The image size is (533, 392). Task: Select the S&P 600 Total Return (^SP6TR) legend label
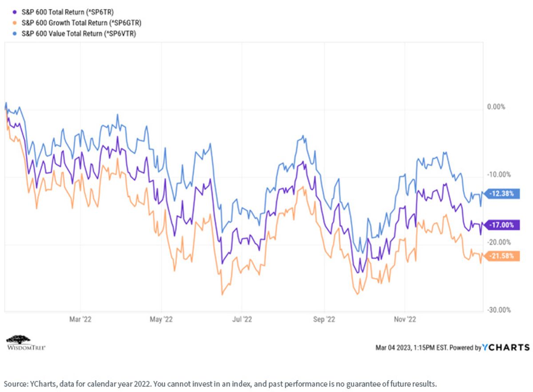(68, 12)
